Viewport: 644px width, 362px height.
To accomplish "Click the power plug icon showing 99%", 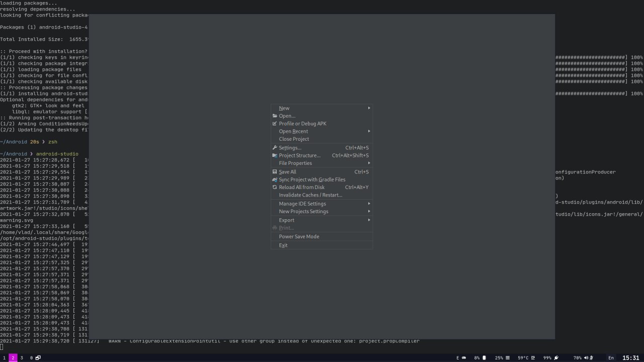I will [x=556, y=358].
